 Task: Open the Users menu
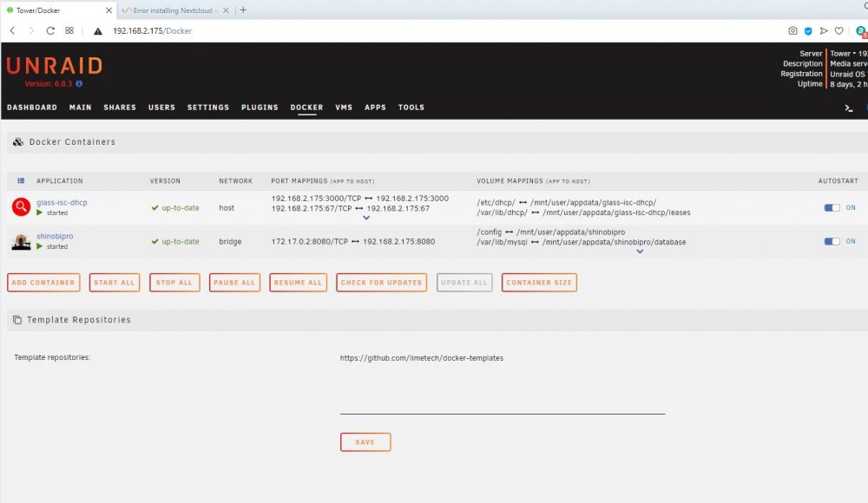click(x=161, y=108)
